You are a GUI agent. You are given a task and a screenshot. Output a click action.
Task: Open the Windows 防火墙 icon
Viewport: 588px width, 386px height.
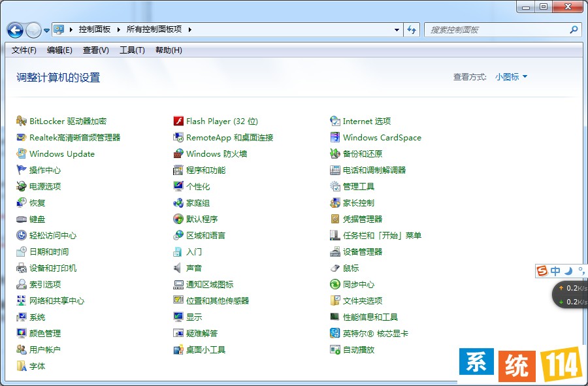[x=178, y=153]
